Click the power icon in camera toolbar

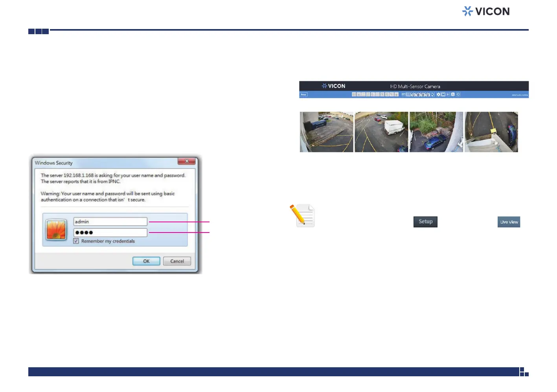[458, 94]
